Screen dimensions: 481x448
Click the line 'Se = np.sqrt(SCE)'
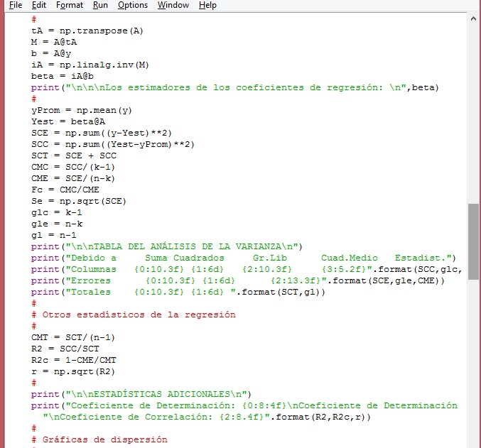click(79, 201)
